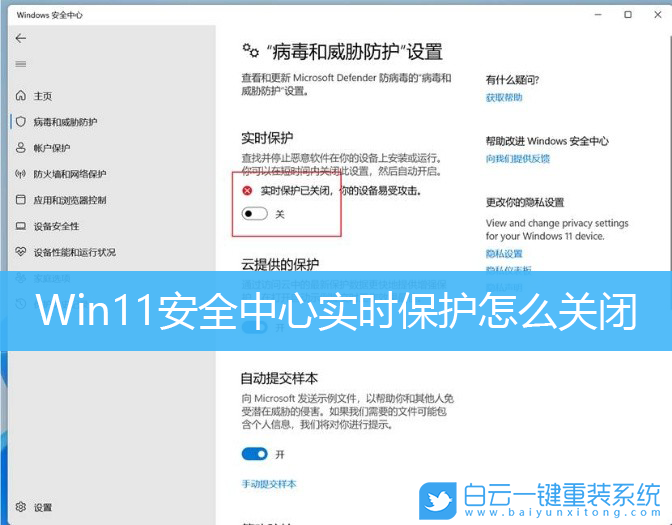
Task: Click the 更改你的隐私设置 heading
Action: coord(525,202)
